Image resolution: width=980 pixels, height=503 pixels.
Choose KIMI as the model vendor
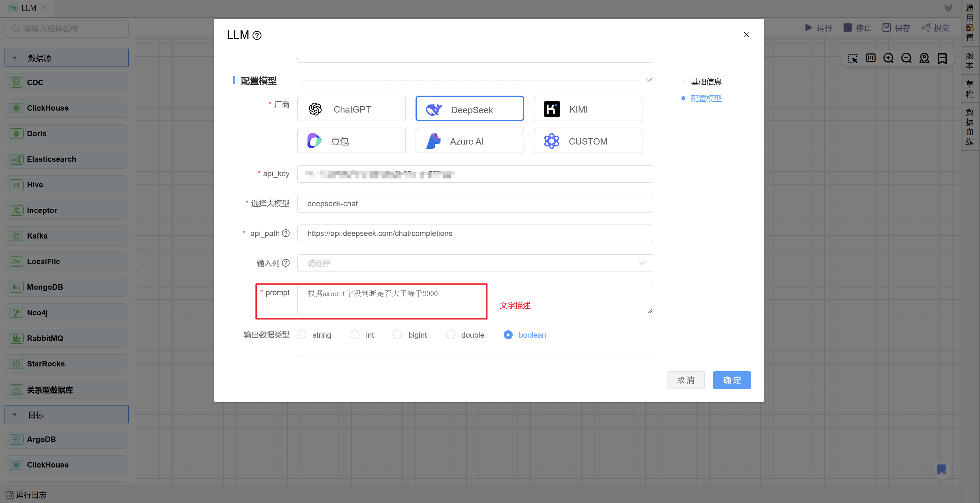[587, 109]
